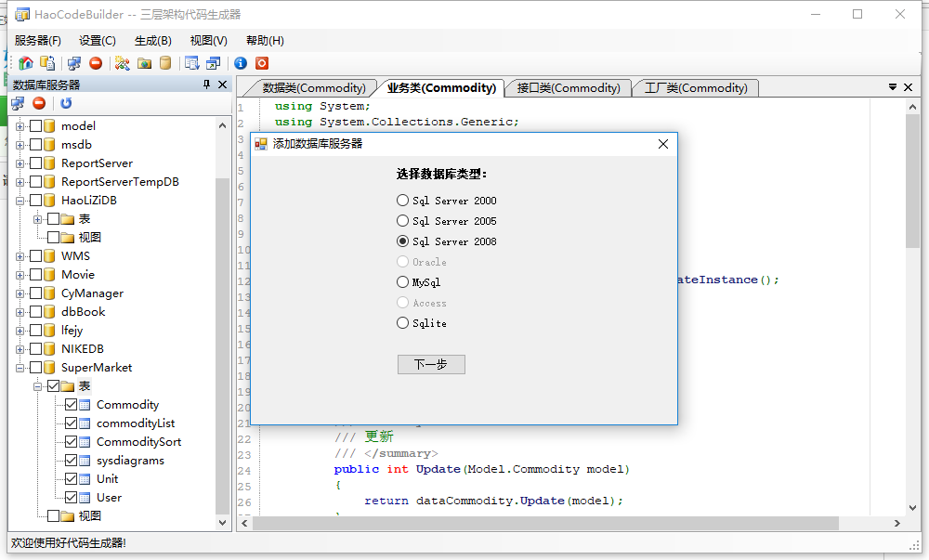Screen dimensions: 929x560
Task: Select the Unit table in tree
Action: 107,479
